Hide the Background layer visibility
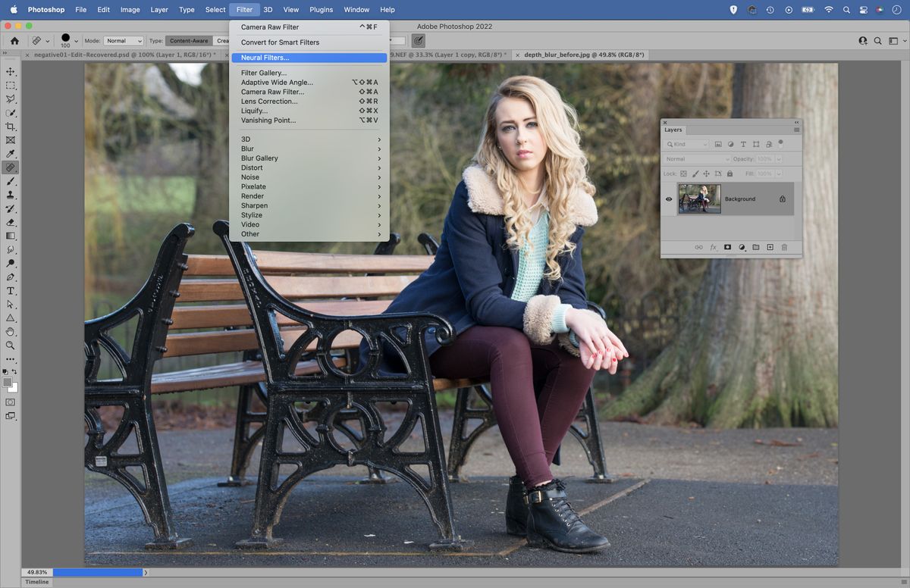This screenshot has width=910, height=588. pyautogui.click(x=668, y=199)
